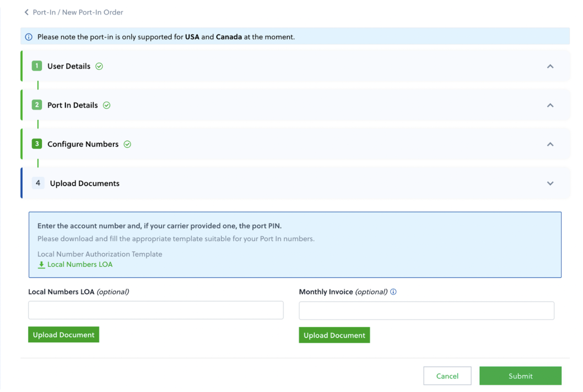This screenshot has height=392, width=583.
Task: Upload a document for Monthly Invoice
Action: [334, 335]
